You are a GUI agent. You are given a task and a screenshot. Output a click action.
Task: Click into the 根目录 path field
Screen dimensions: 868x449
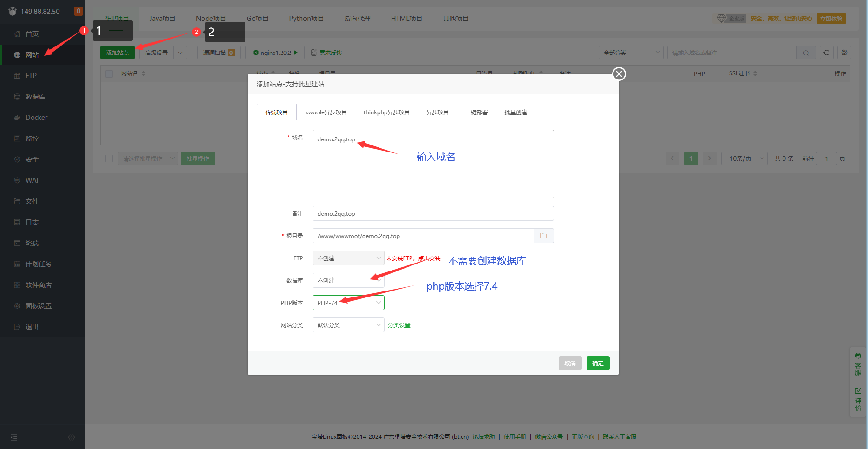pos(423,236)
